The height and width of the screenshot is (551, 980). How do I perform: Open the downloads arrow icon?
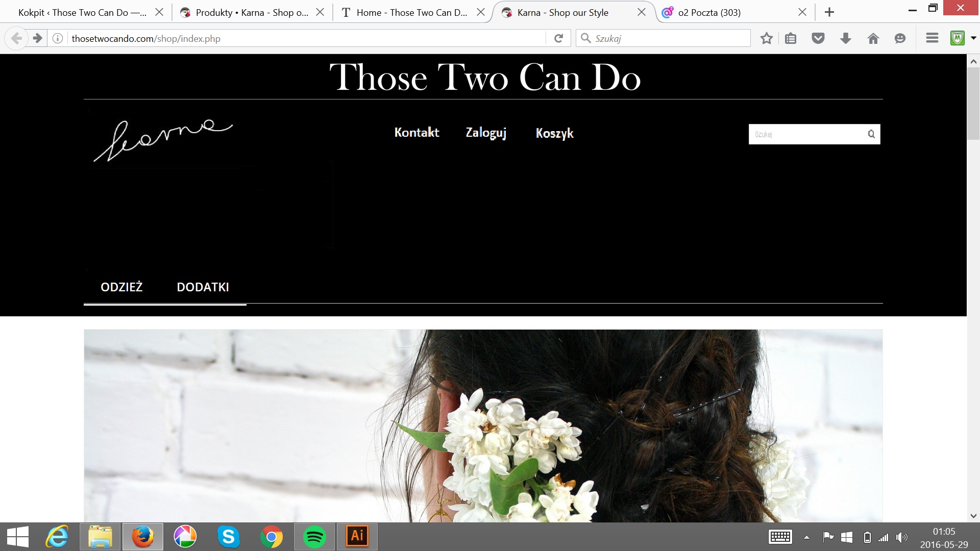tap(846, 38)
